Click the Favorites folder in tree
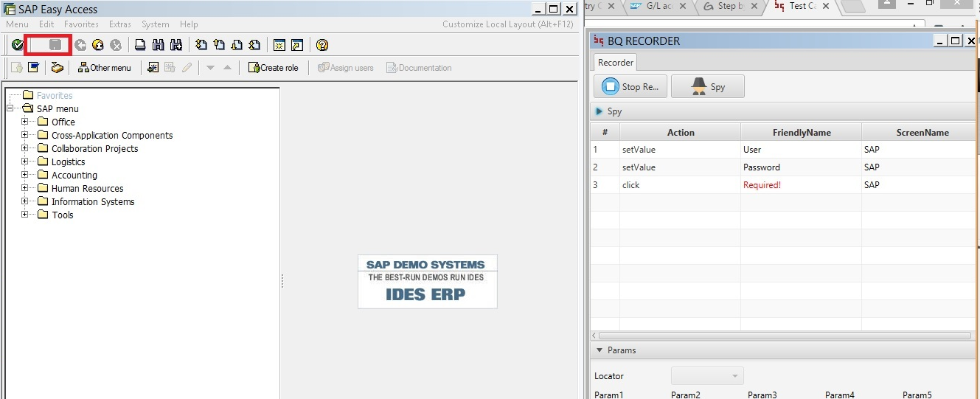Screen dimensions: 980x399 point(48,95)
